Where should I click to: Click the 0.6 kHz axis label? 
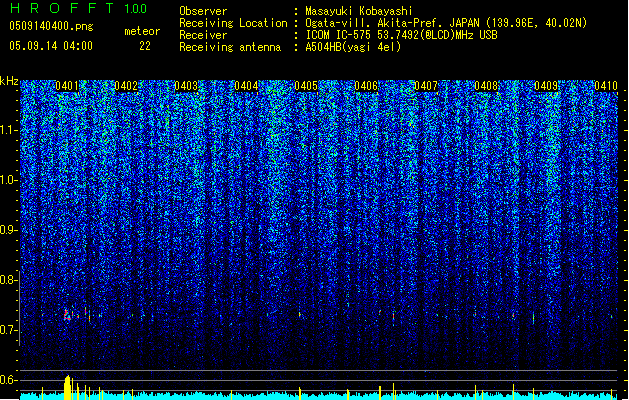click(9, 380)
